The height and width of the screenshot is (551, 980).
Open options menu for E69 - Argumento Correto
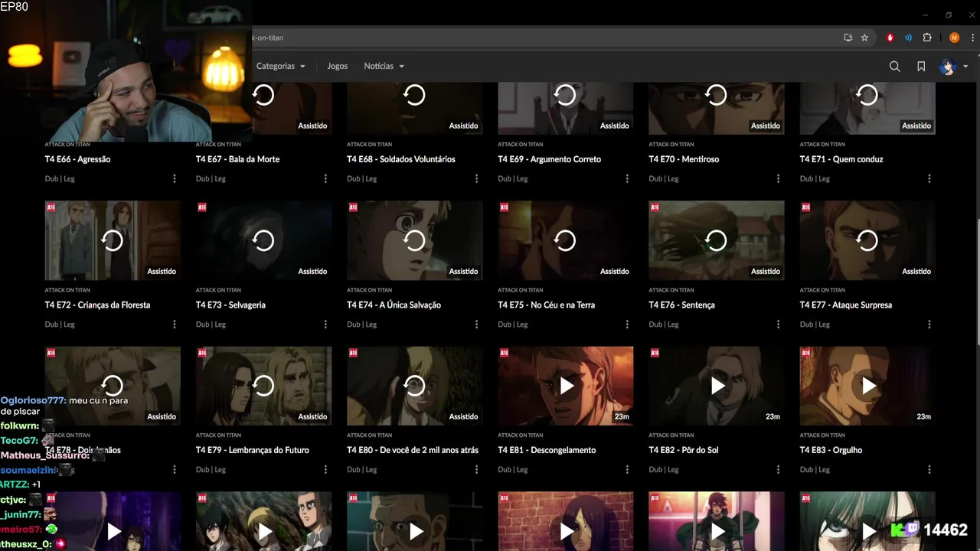(x=627, y=178)
